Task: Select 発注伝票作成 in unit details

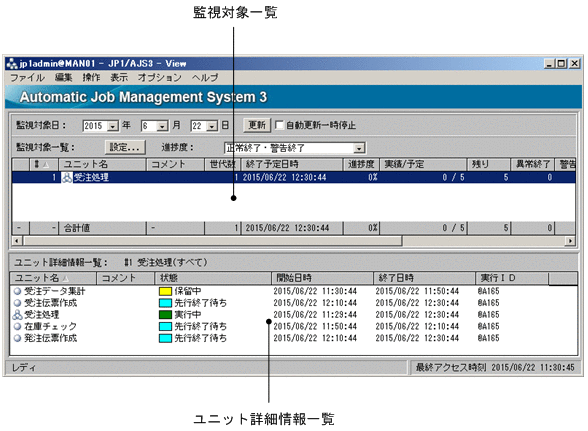Action: click(x=50, y=338)
